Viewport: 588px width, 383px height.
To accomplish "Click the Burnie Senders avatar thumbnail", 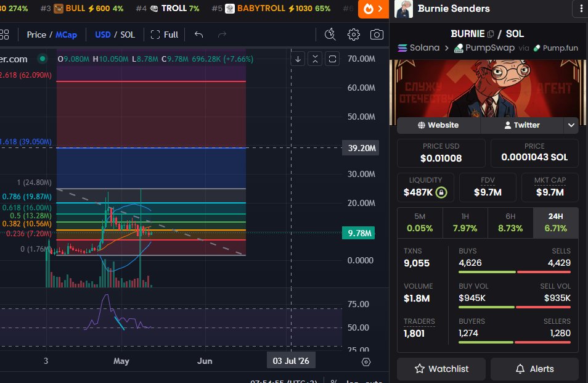I will pyautogui.click(x=404, y=9).
